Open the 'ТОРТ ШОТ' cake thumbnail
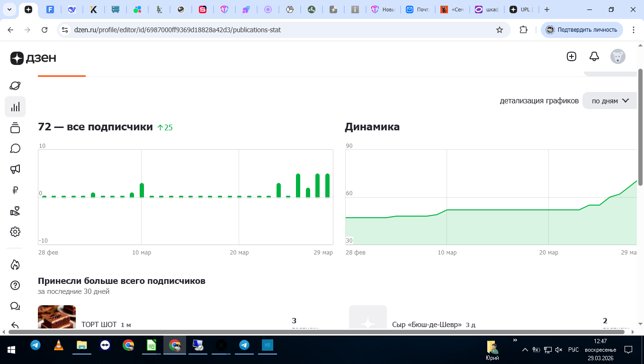The image size is (644, 364). (x=57, y=317)
